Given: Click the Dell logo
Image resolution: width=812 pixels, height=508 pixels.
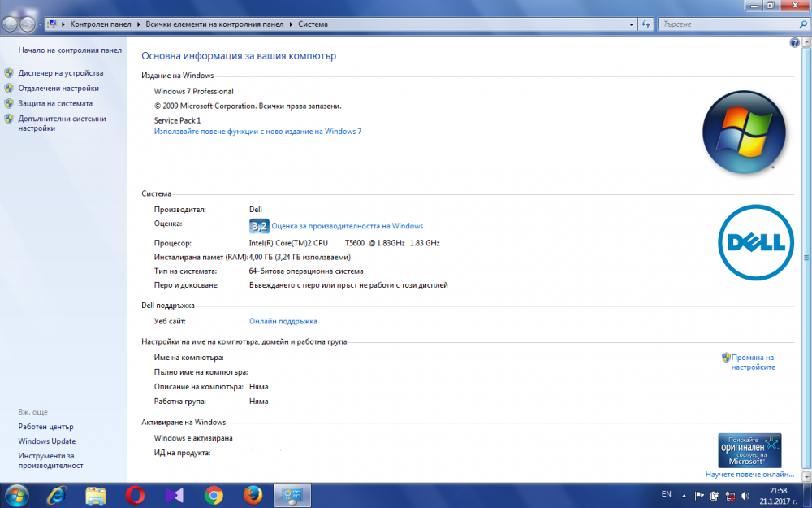Looking at the screenshot, I should pos(755,242).
